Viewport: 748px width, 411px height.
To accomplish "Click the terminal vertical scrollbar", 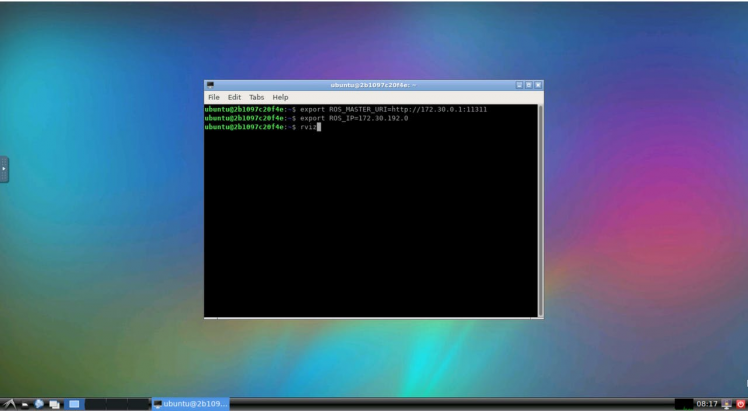I will coord(540,210).
